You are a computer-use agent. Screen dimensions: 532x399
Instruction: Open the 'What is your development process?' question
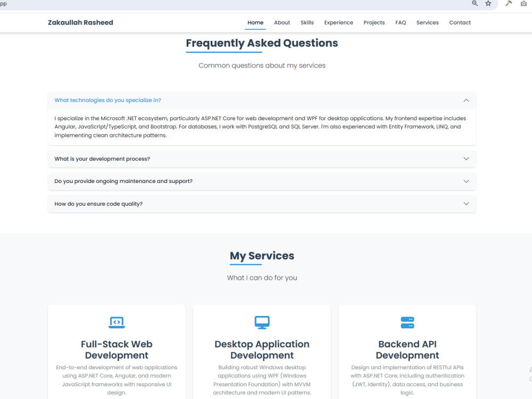point(262,159)
